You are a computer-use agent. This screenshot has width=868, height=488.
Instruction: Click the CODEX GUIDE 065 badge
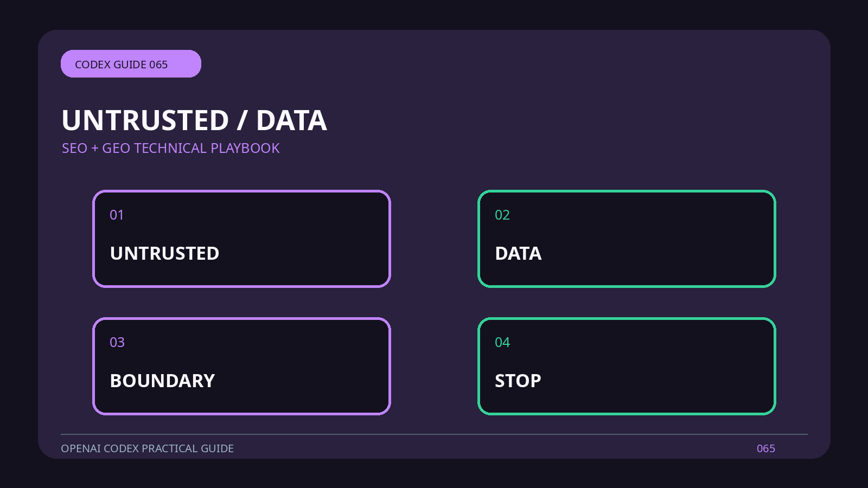point(131,64)
